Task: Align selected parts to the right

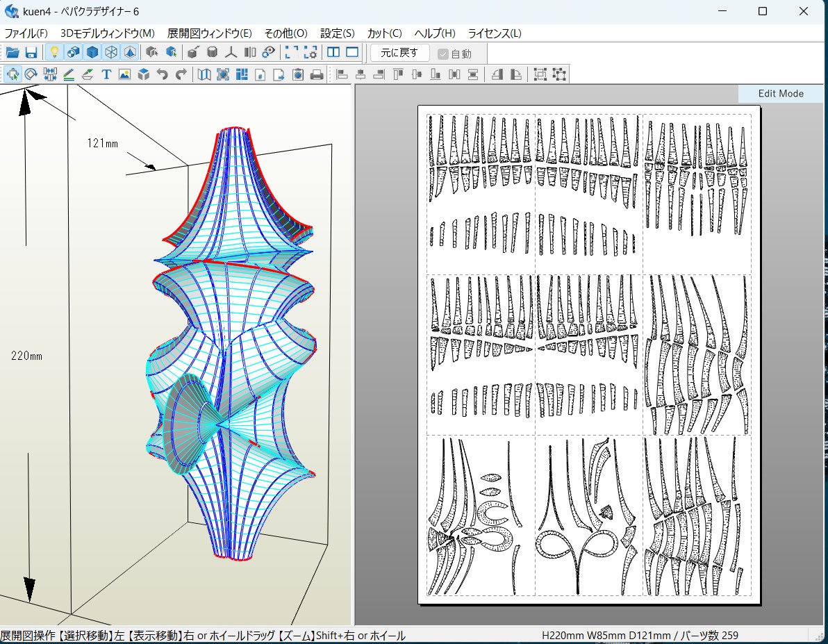Action: coord(379,74)
